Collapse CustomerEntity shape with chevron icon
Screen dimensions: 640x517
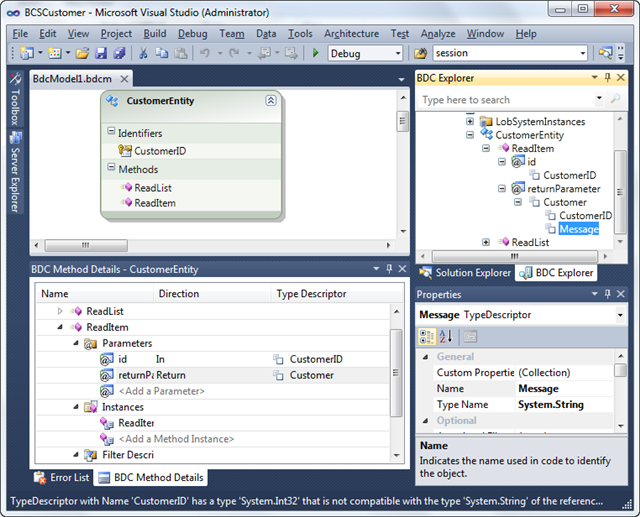tap(271, 100)
